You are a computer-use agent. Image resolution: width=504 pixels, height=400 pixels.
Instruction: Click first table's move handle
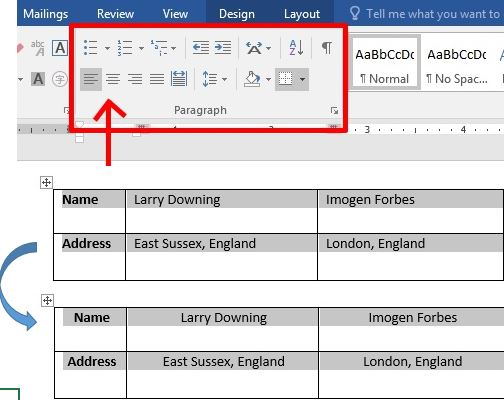pyautogui.click(x=46, y=183)
